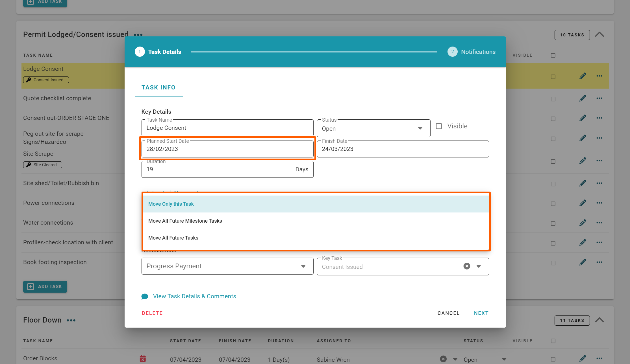Open the Status dropdown showing Open

pos(373,128)
